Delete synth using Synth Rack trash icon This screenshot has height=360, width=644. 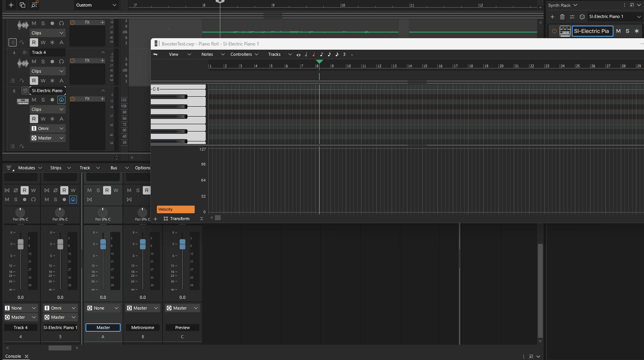(562, 17)
